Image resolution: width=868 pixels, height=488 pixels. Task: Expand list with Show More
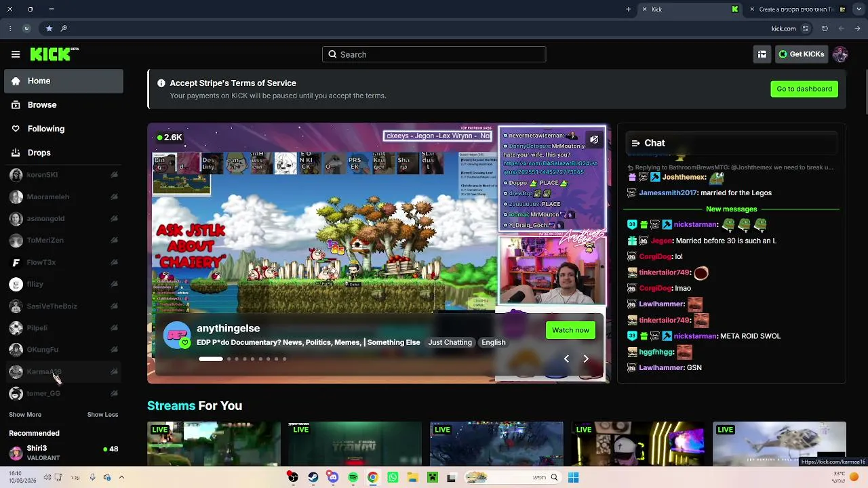25,415
